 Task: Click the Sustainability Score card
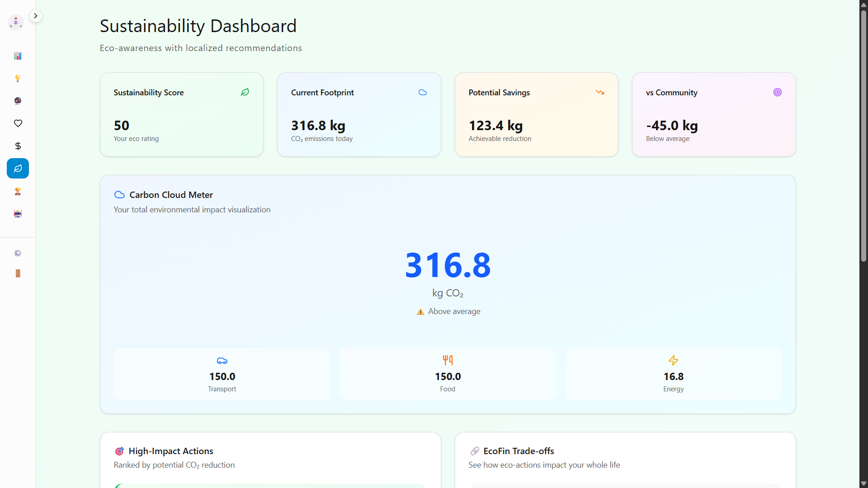click(181, 115)
